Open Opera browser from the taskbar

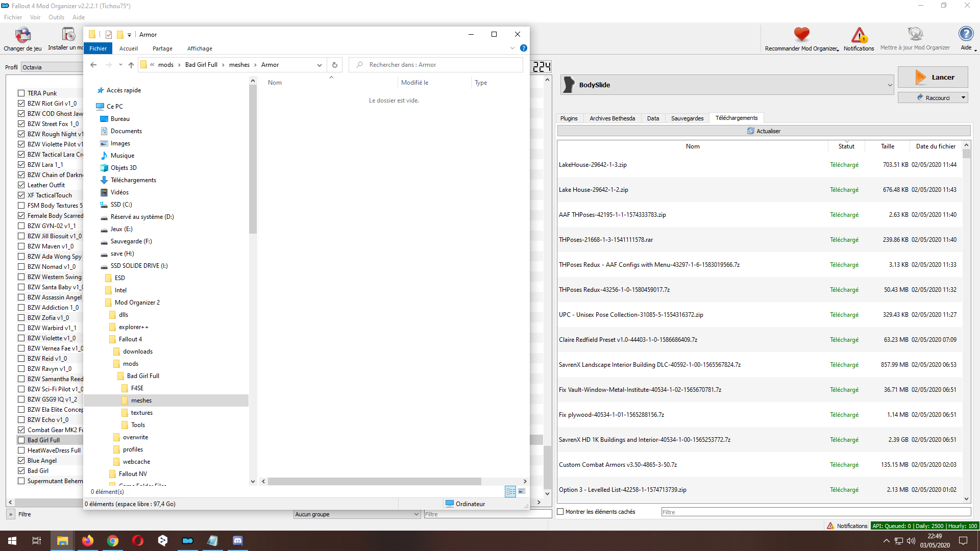pyautogui.click(x=138, y=541)
